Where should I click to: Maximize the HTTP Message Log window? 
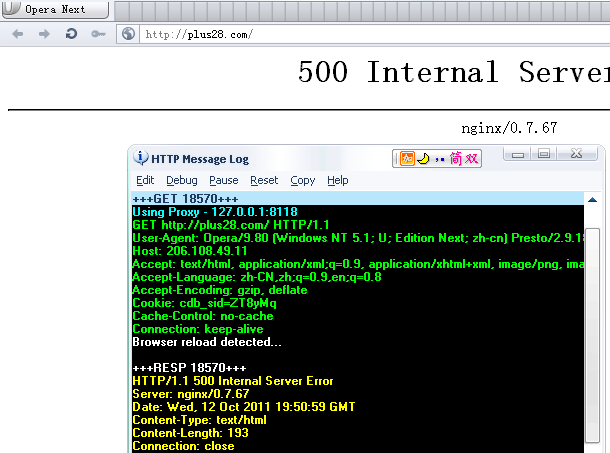544,154
